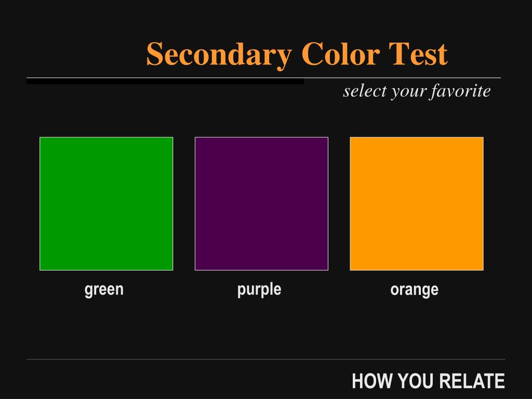Click the word your in subtitle
The width and height of the screenshot is (532, 399).
point(408,92)
